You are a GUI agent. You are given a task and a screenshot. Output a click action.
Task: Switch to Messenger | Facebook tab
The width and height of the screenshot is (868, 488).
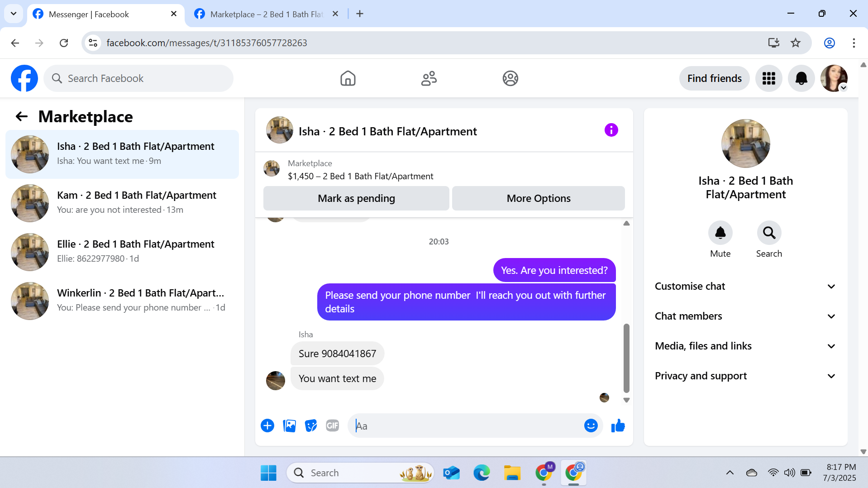[x=106, y=14]
